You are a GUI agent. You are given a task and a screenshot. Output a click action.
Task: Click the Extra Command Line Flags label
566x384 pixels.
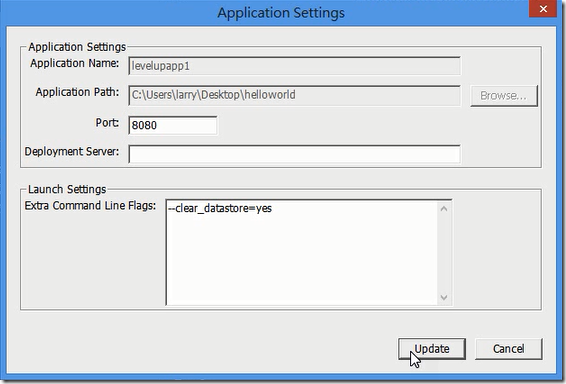tap(90, 206)
